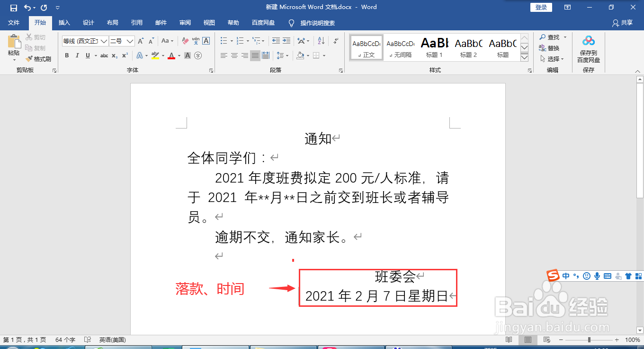
Task: Show or hide paragraph marks
Action: 335,41
